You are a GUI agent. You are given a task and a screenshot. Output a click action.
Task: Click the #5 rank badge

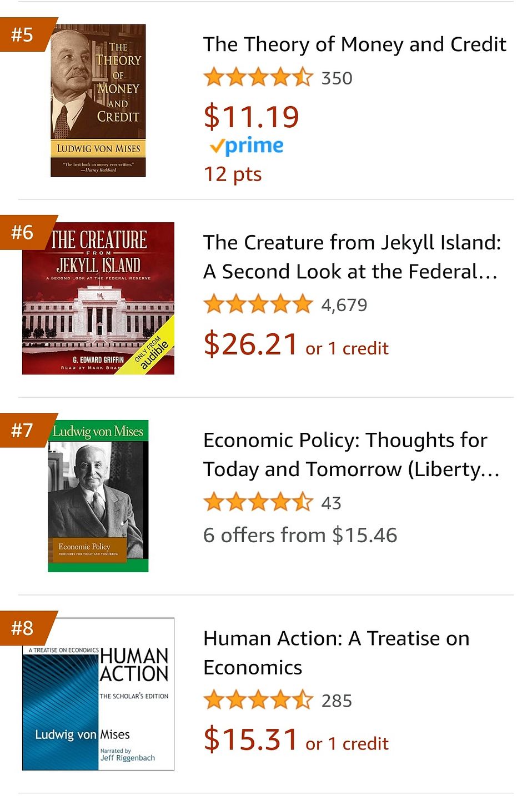[23, 34]
